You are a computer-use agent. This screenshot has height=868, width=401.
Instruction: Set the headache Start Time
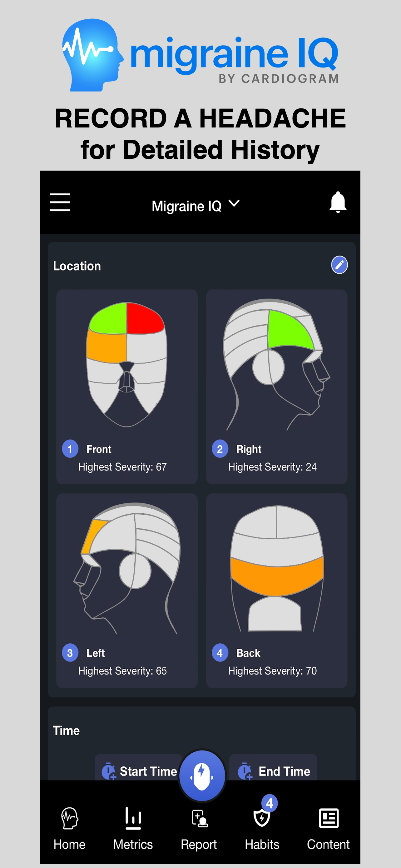tap(138, 771)
